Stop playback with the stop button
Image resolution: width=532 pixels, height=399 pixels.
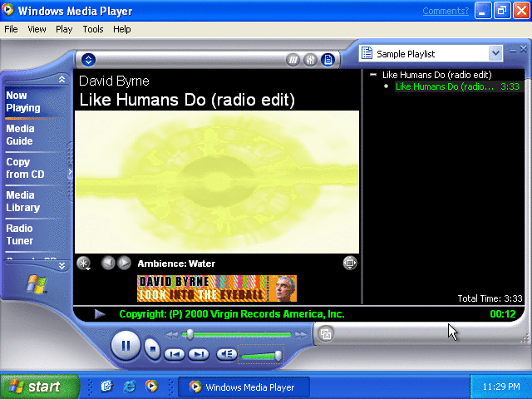tap(153, 348)
